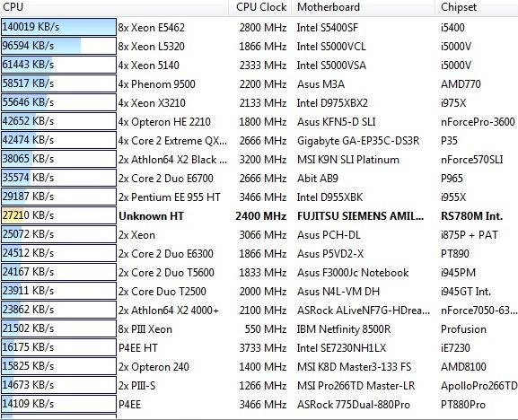Viewport: 518px width, 420px height.
Task: Select the 2x Core 2 Duo T5600 entry
Action: (166, 272)
